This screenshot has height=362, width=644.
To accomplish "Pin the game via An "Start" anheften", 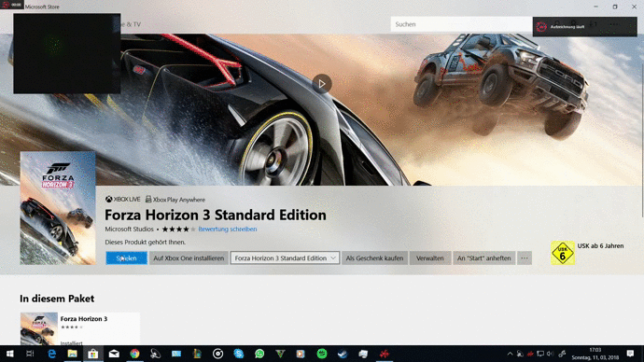I will (483, 258).
